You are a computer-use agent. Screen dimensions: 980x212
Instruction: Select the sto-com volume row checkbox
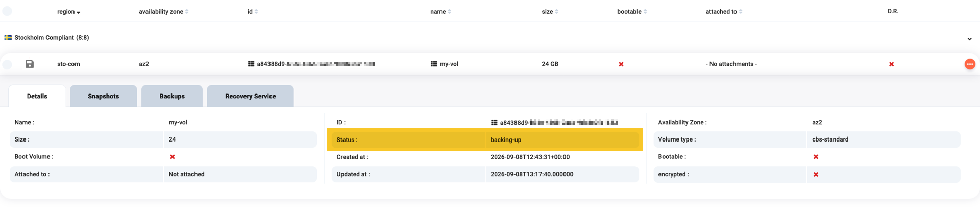pyautogui.click(x=7, y=64)
